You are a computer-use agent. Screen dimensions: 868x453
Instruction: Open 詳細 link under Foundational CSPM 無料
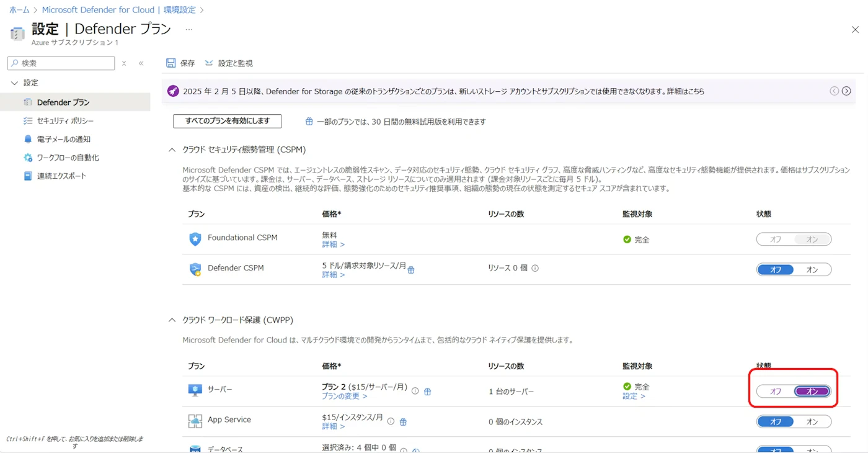[333, 244]
